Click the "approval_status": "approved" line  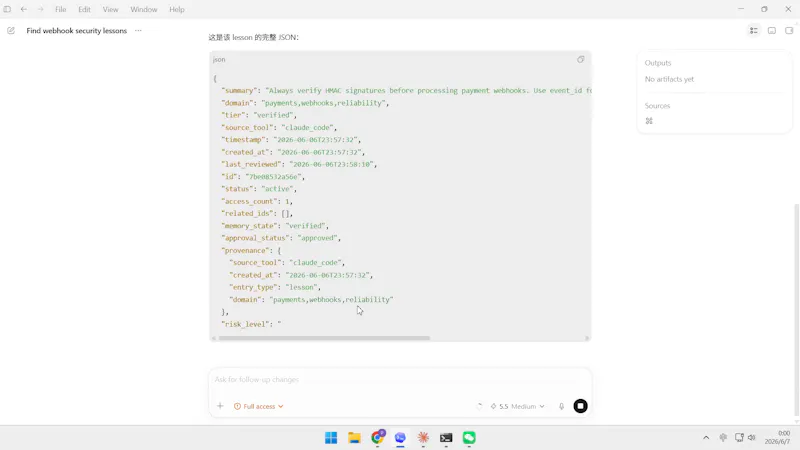point(281,238)
